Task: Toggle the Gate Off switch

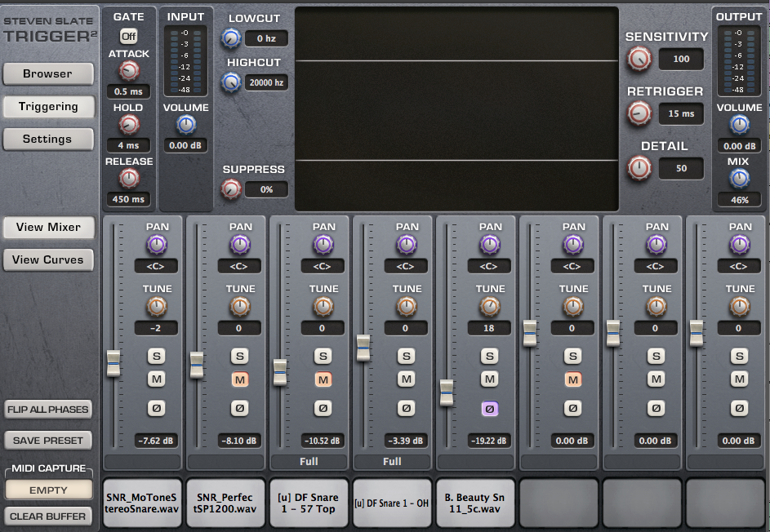Action: click(128, 36)
